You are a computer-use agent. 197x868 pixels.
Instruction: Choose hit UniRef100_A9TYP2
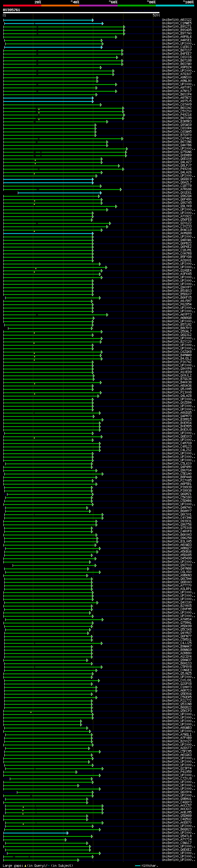click(177, 88)
